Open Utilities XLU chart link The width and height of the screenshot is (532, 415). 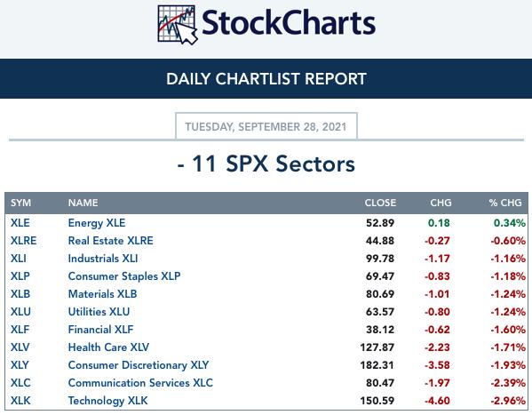pos(99,312)
